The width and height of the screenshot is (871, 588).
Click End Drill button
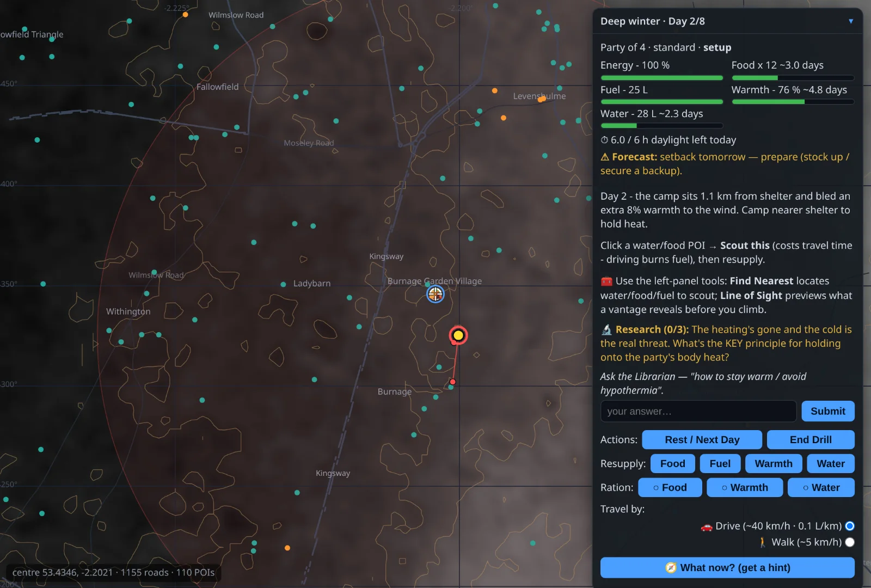[811, 440]
